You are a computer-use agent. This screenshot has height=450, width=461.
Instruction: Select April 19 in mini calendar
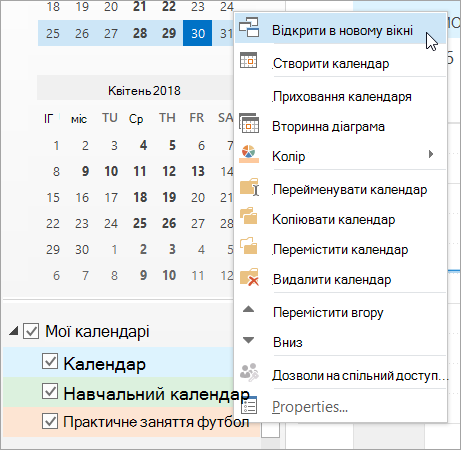point(169,197)
